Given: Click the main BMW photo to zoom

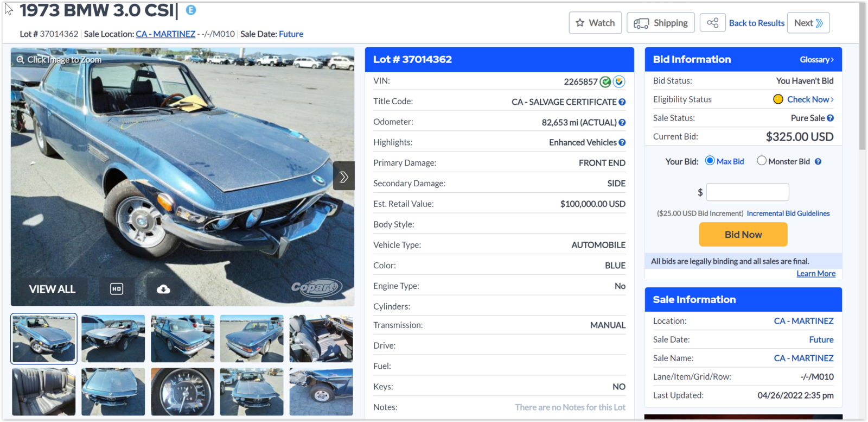Looking at the screenshot, I should (x=182, y=177).
